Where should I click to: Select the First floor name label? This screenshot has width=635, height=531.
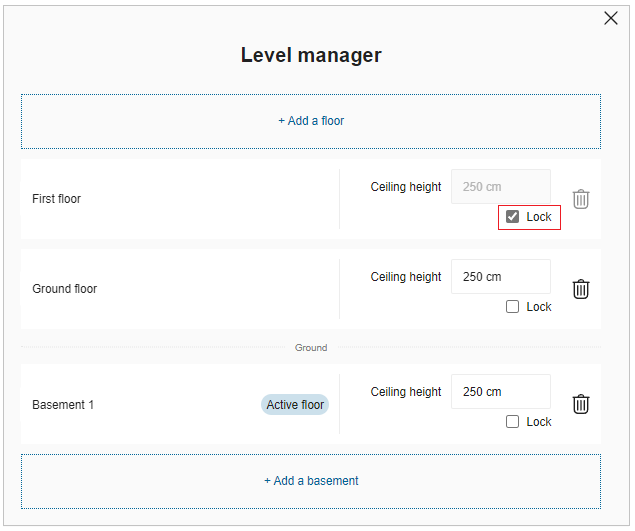pos(57,199)
